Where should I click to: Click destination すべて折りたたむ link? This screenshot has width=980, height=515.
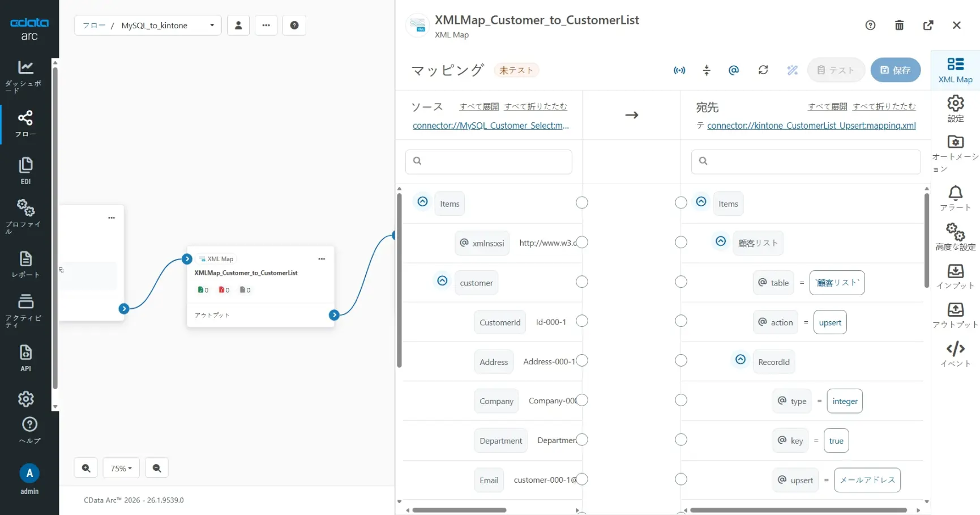pyautogui.click(x=884, y=107)
